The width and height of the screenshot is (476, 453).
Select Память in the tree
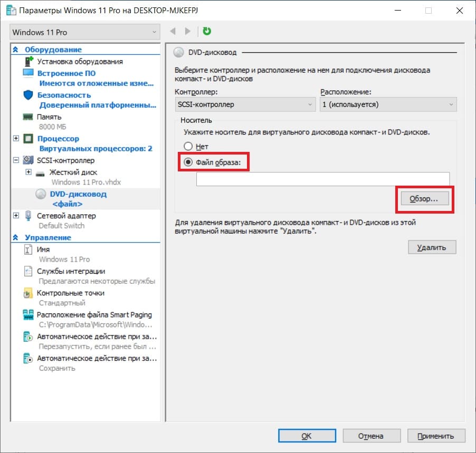point(49,117)
